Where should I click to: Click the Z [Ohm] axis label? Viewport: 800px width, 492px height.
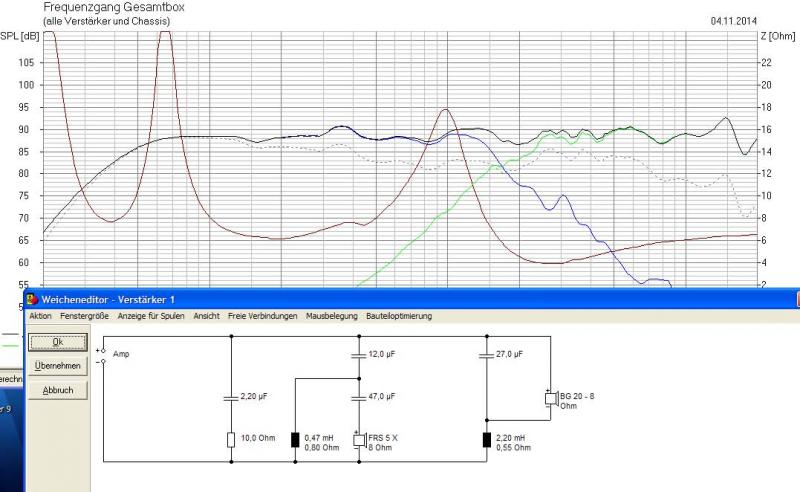(778, 36)
